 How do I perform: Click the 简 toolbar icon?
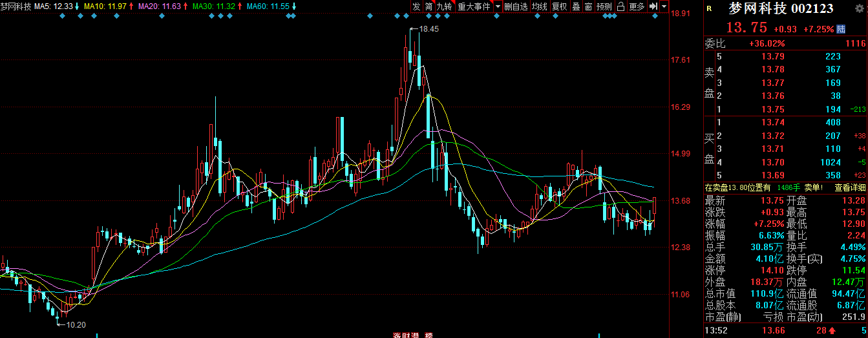(429, 6)
